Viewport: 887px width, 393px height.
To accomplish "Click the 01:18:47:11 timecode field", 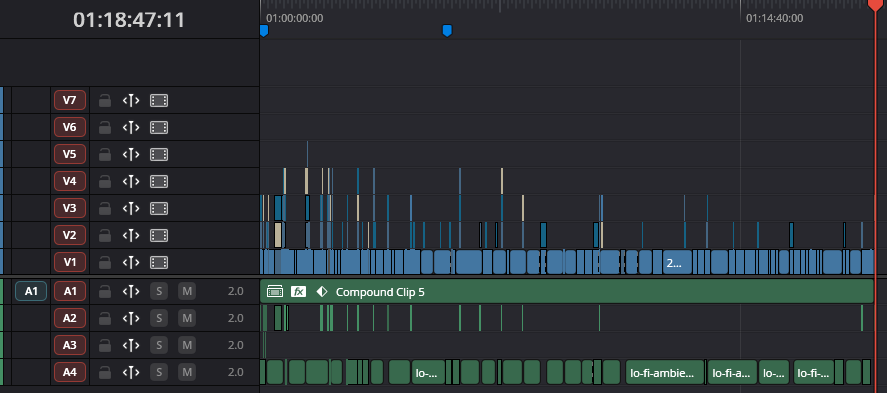I will (129, 20).
